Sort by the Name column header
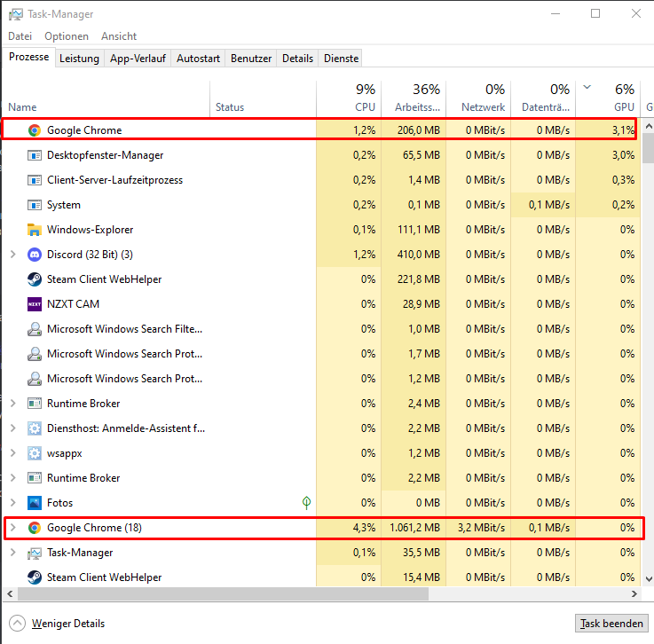The width and height of the screenshot is (654, 644). pyautogui.click(x=106, y=98)
